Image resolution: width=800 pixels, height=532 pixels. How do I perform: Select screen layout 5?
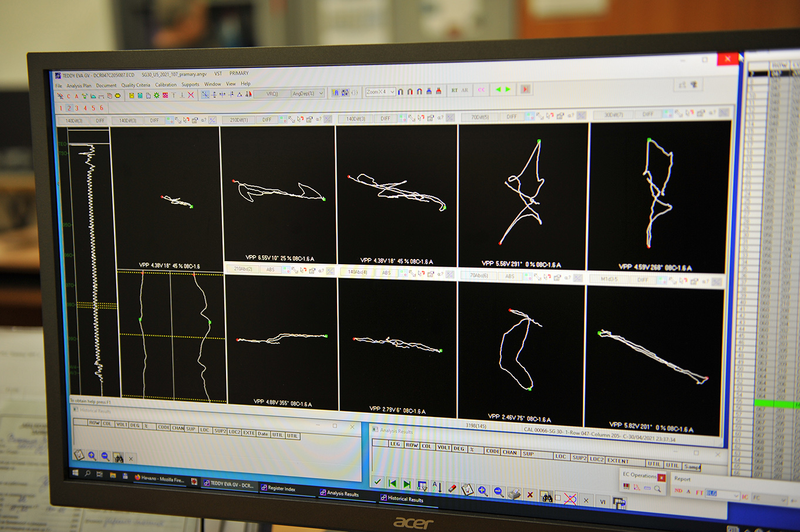pyautogui.click(x=93, y=107)
